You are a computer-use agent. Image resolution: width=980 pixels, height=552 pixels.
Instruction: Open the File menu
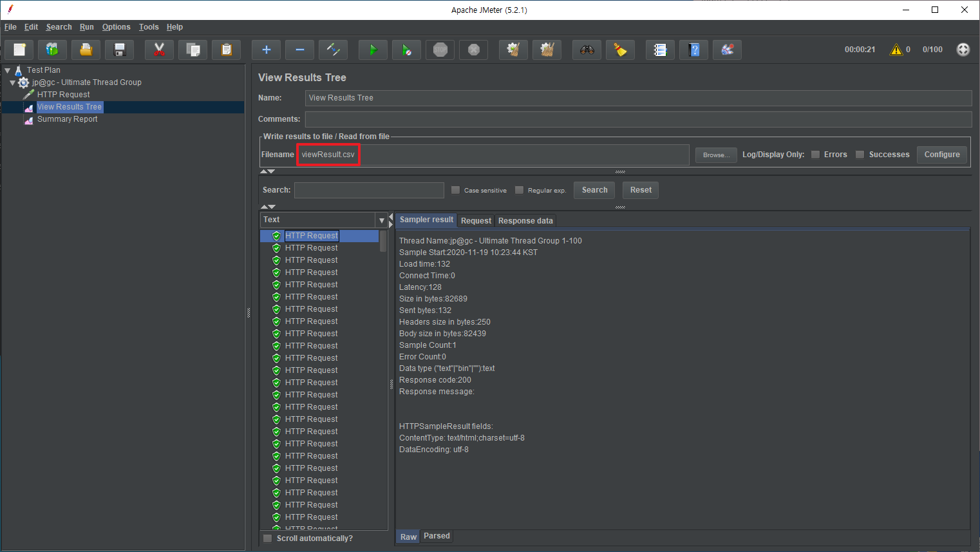10,27
